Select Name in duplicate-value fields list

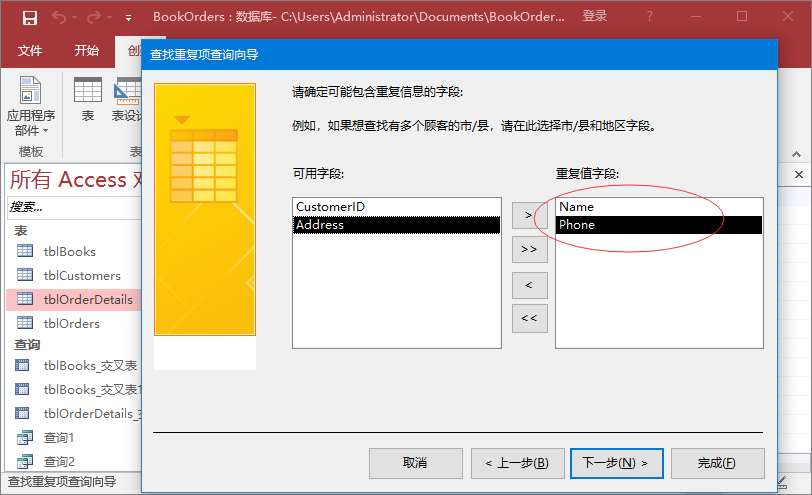pos(577,206)
